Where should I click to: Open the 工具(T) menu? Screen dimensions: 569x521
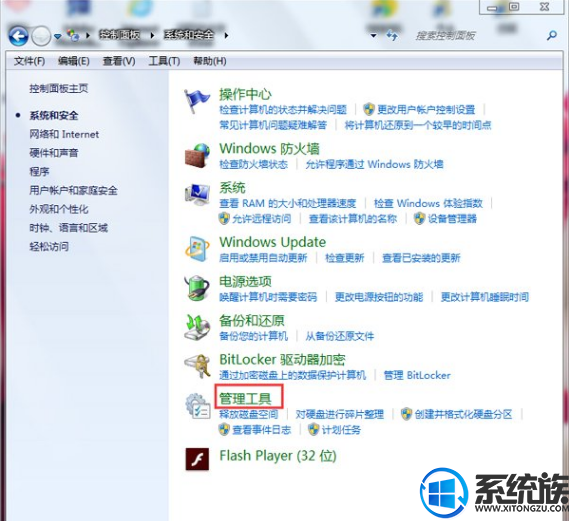click(x=164, y=61)
